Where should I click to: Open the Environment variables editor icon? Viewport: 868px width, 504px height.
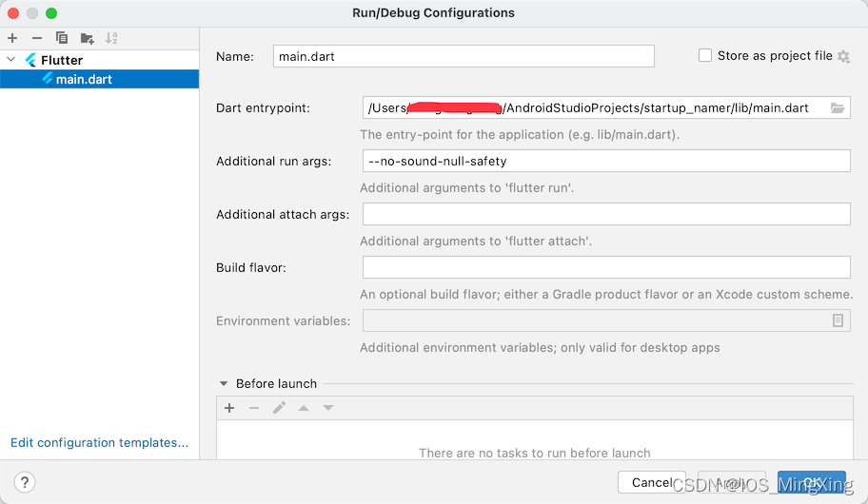(x=838, y=321)
